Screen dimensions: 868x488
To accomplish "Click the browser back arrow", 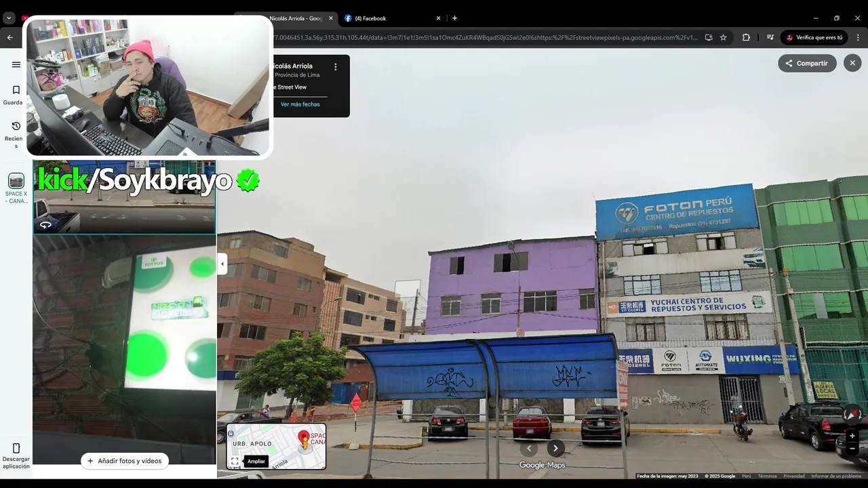I will pos(9,37).
